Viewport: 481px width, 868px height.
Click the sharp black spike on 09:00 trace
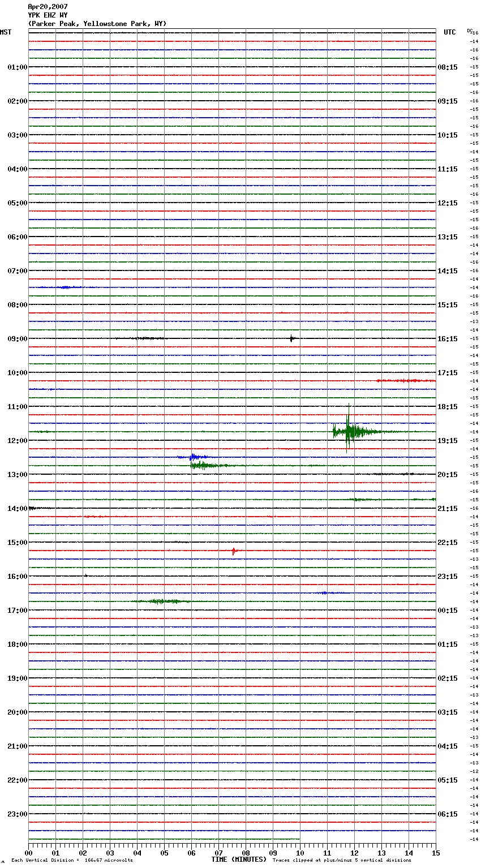291,339
